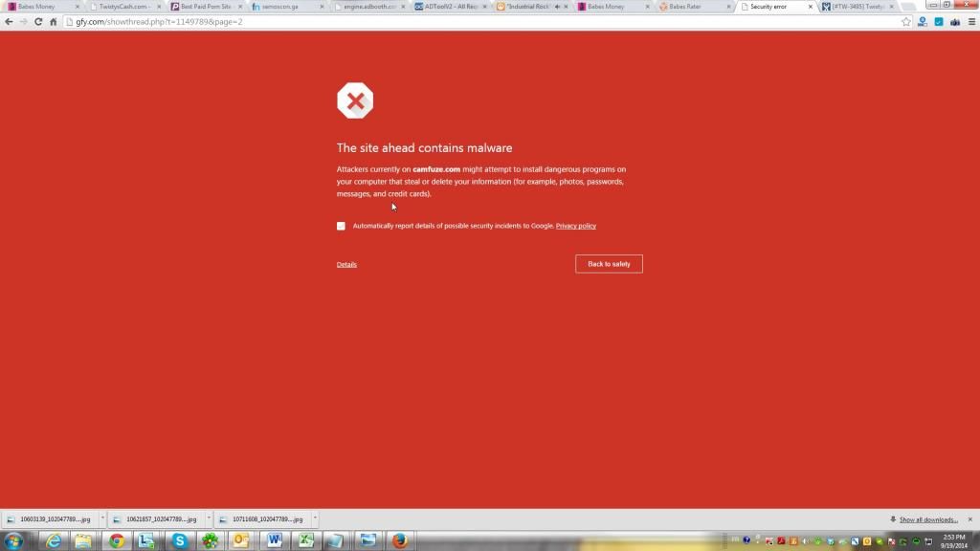Click the Back to safety button

(x=609, y=264)
